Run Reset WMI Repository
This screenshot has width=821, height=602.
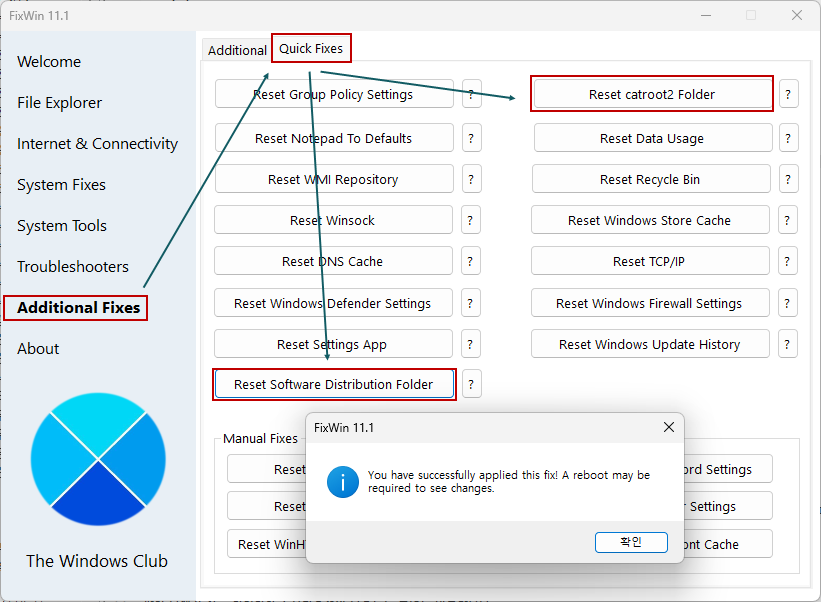pos(334,179)
